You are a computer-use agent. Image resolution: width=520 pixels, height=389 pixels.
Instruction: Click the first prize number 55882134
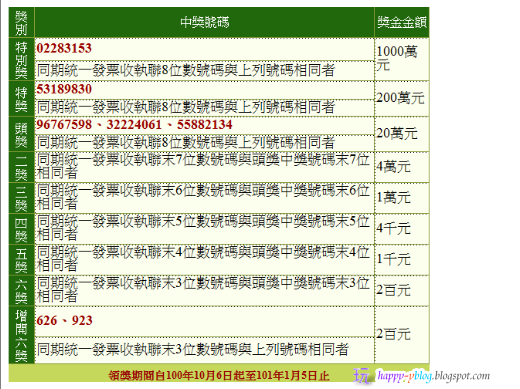[204, 125]
